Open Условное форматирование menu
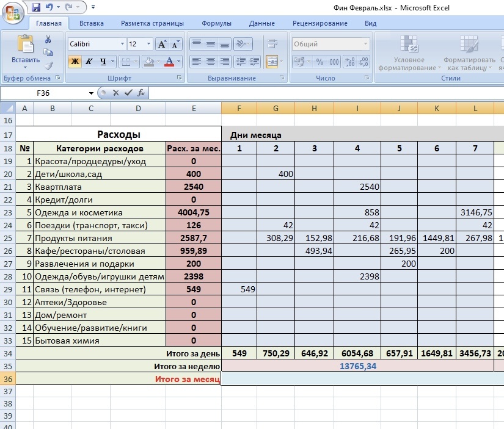The image size is (504, 429). point(409,53)
